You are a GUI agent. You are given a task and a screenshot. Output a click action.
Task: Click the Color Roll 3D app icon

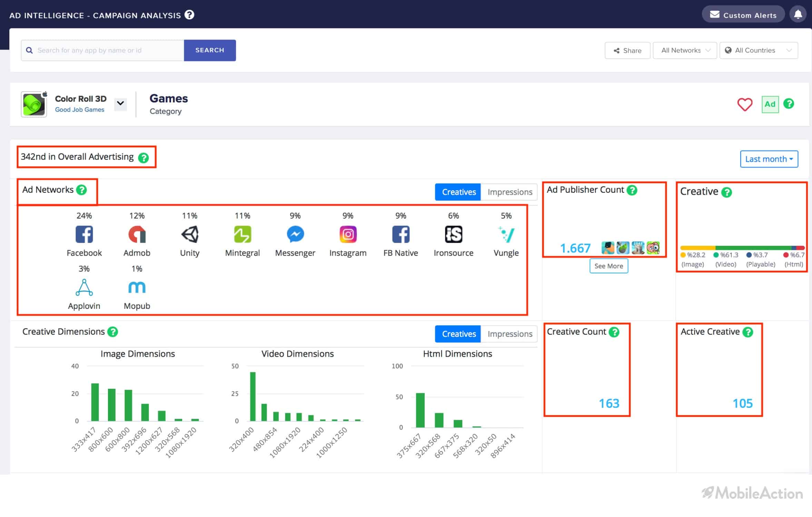click(34, 104)
